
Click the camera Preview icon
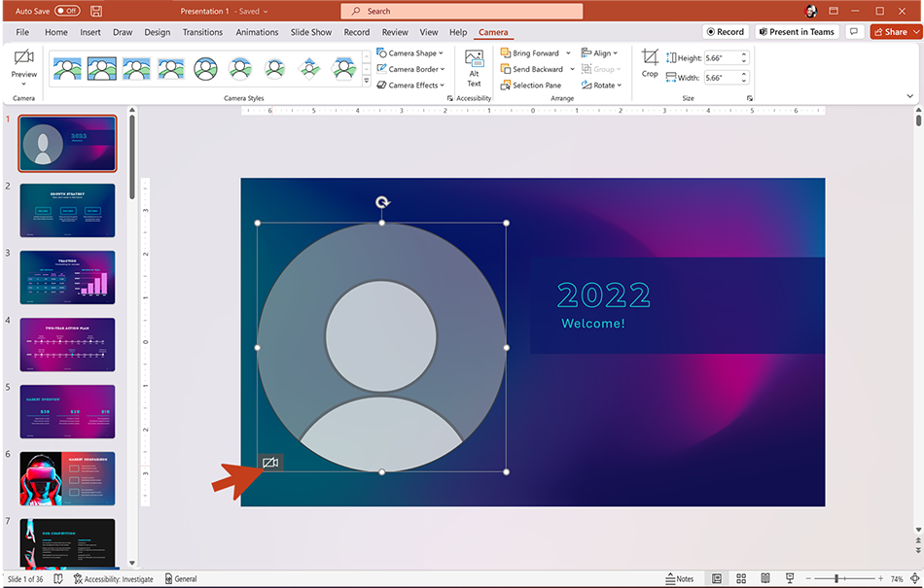(x=24, y=60)
